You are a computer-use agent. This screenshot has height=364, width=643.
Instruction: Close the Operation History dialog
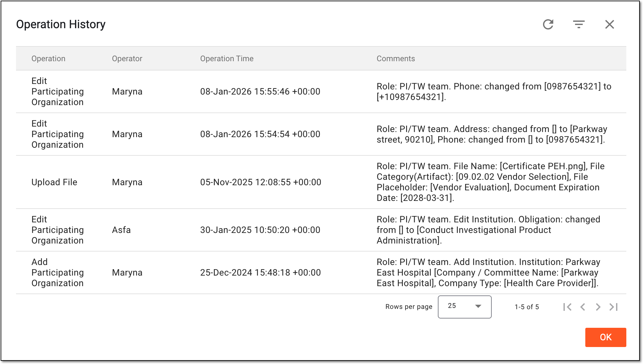click(x=610, y=24)
